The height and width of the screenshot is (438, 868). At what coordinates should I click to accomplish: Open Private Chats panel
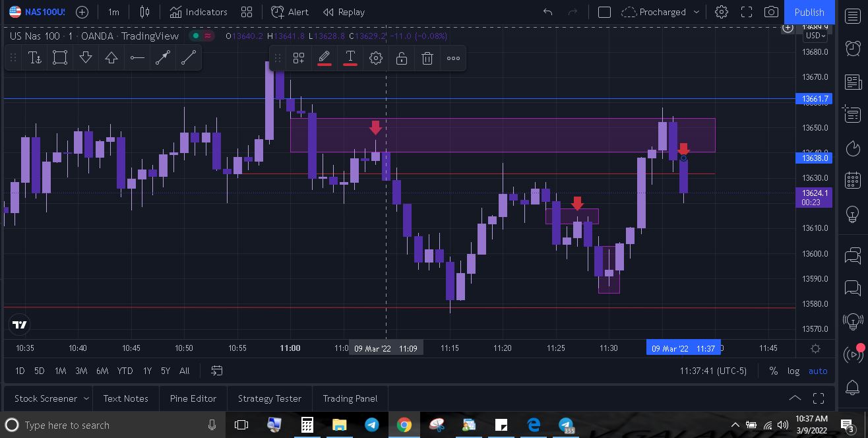pyautogui.click(x=853, y=288)
